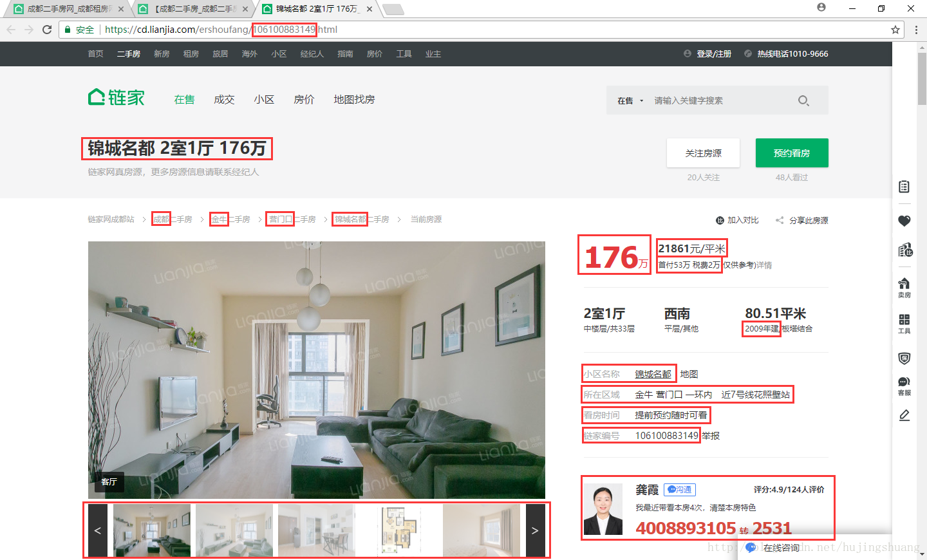Open the 地图找房 section tab
Image resolution: width=927 pixels, height=560 pixels.
354,100
